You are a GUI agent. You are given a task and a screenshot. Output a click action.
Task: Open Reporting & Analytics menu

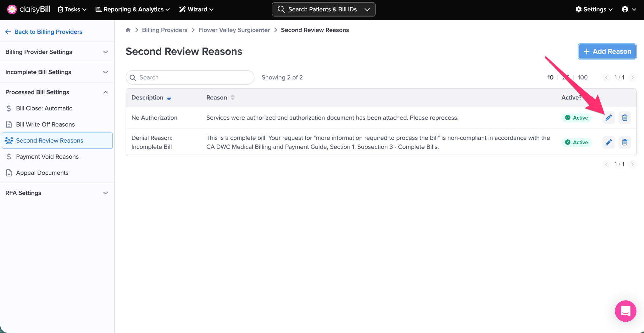(x=133, y=9)
